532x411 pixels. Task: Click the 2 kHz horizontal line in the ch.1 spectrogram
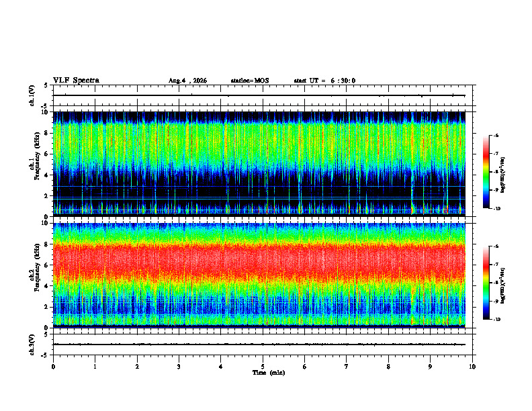(x=259, y=197)
